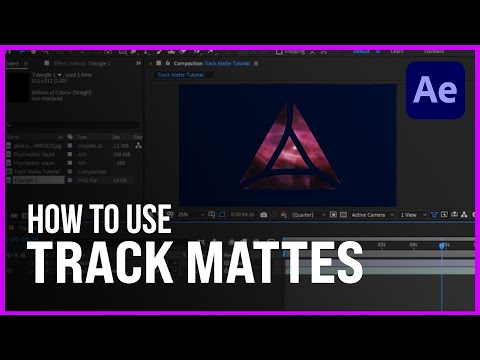Take a snapshot with the camera icon
The height and width of the screenshot is (360, 480).
264,215
